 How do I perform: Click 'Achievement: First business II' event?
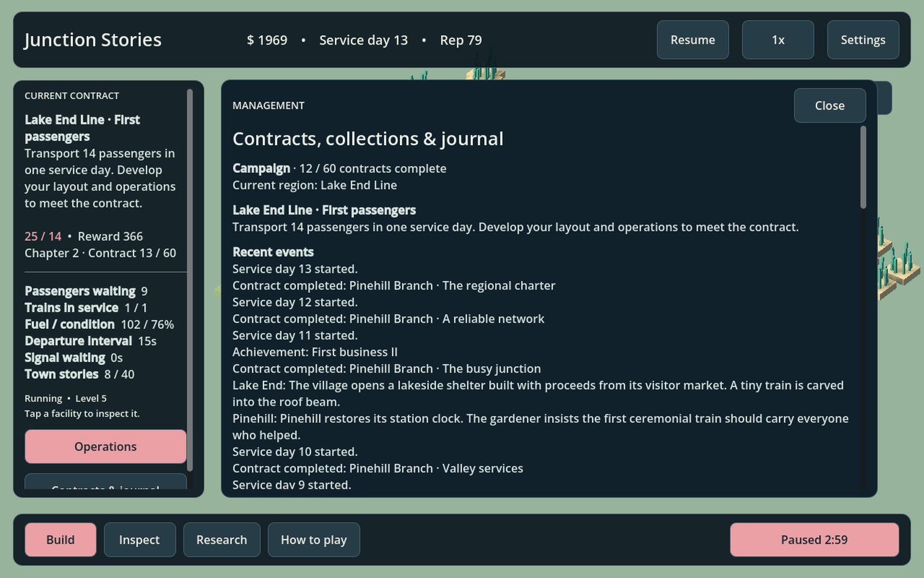coord(315,352)
